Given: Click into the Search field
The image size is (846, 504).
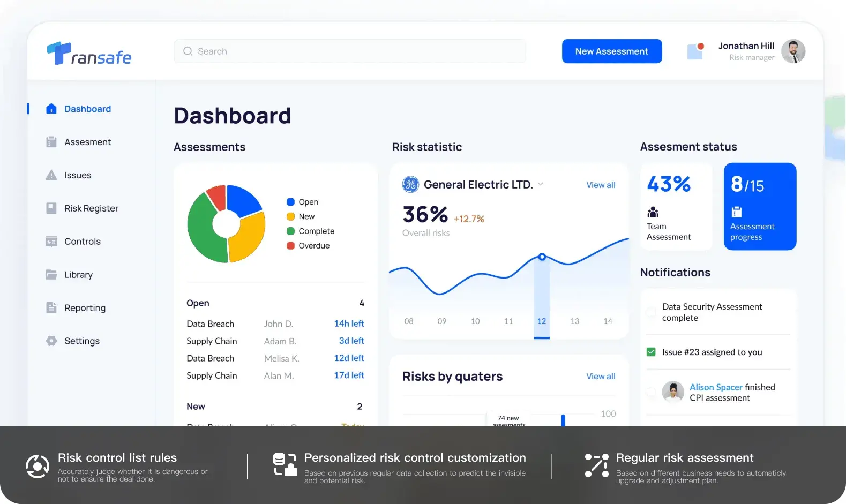Looking at the screenshot, I should (x=350, y=51).
